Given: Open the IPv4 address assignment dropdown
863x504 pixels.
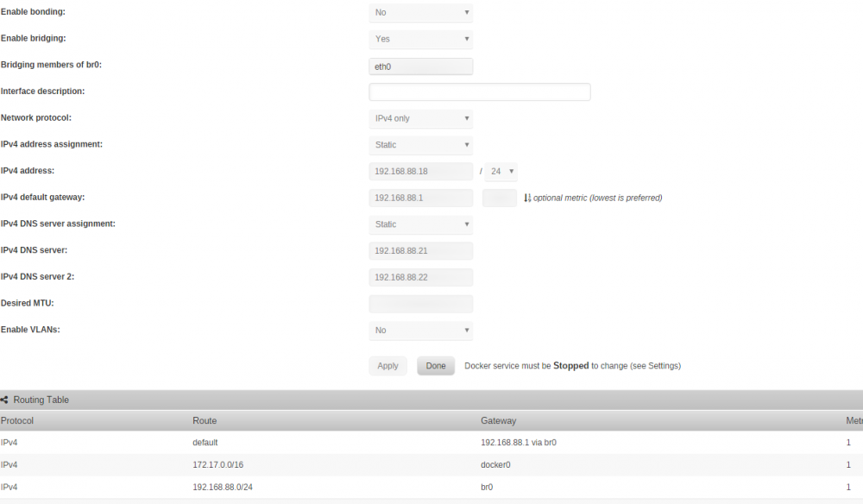Looking at the screenshot, I should click(x=420, y=145).
